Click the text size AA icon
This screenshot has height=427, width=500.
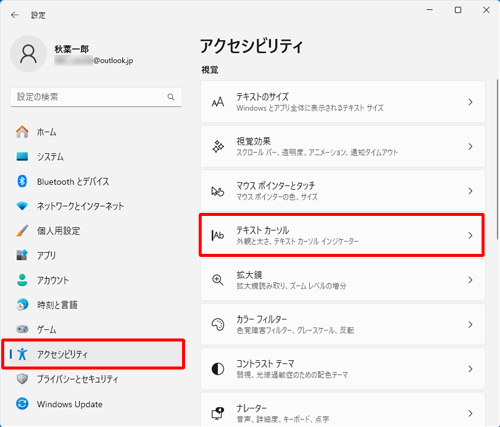pos(218,102)
